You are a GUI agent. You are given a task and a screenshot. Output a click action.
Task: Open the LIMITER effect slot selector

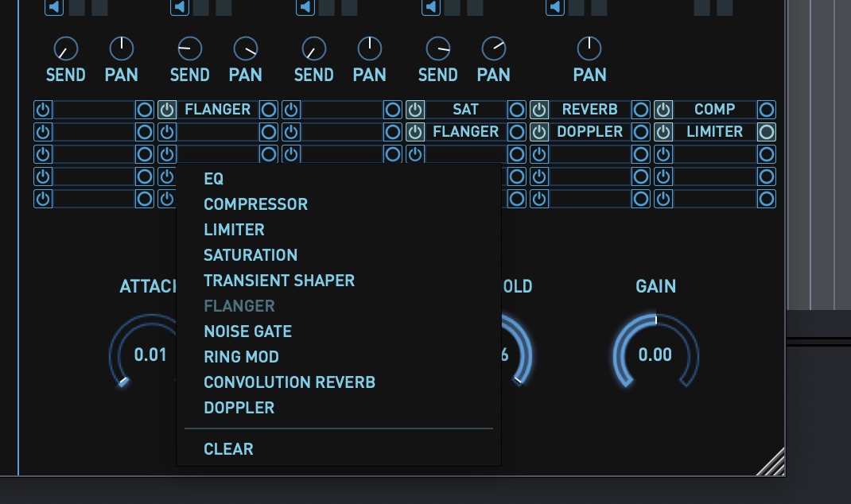[x=714, y=132]
